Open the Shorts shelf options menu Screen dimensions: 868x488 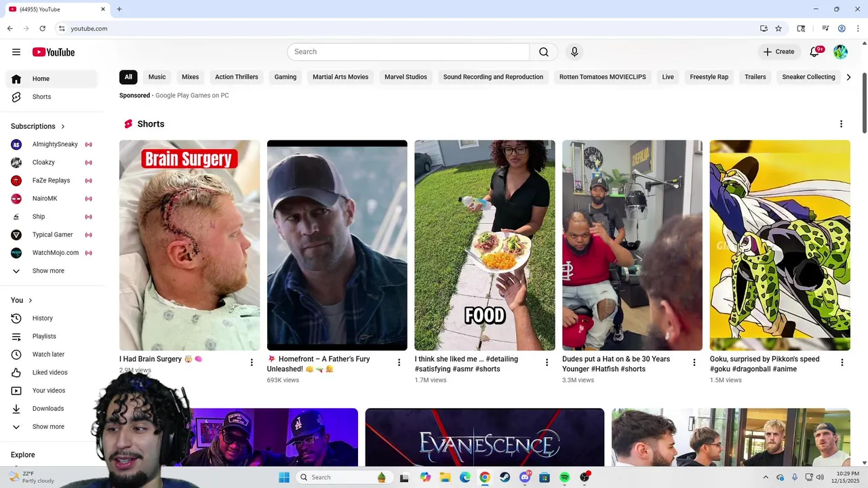(841, 124)
